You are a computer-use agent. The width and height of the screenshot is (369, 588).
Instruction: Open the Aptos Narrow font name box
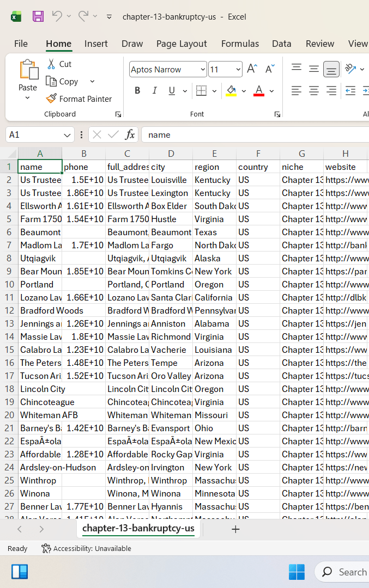tap(168, 69)
